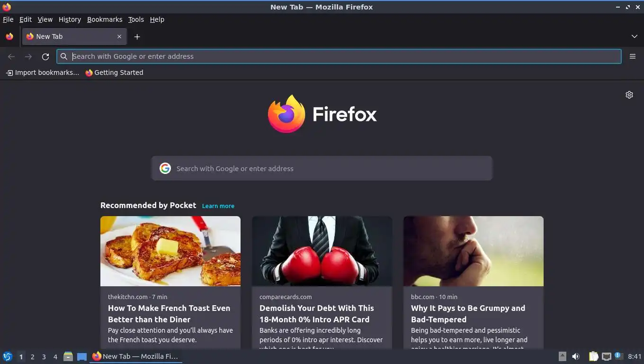This screenshot has height=364, width=644.
Task: Focus the address bar input
Action: 339,56
